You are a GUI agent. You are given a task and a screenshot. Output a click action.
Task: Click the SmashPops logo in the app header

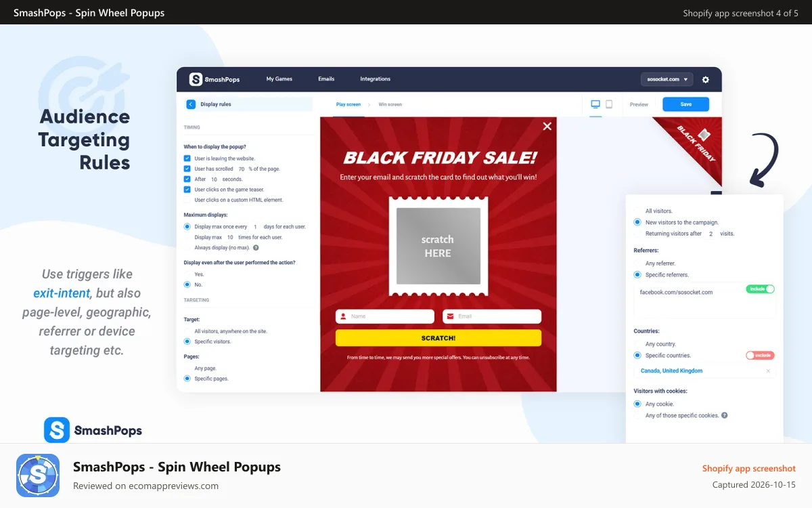[x=214, y=79]
